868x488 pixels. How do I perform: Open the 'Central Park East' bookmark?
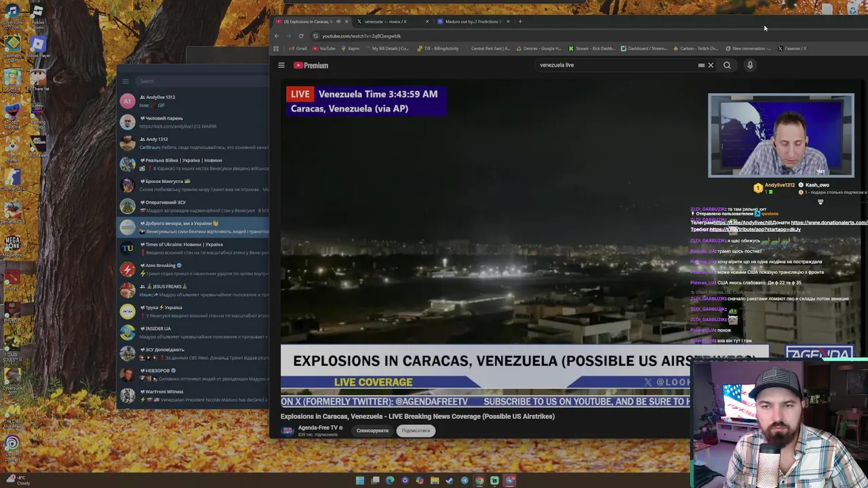487,48
